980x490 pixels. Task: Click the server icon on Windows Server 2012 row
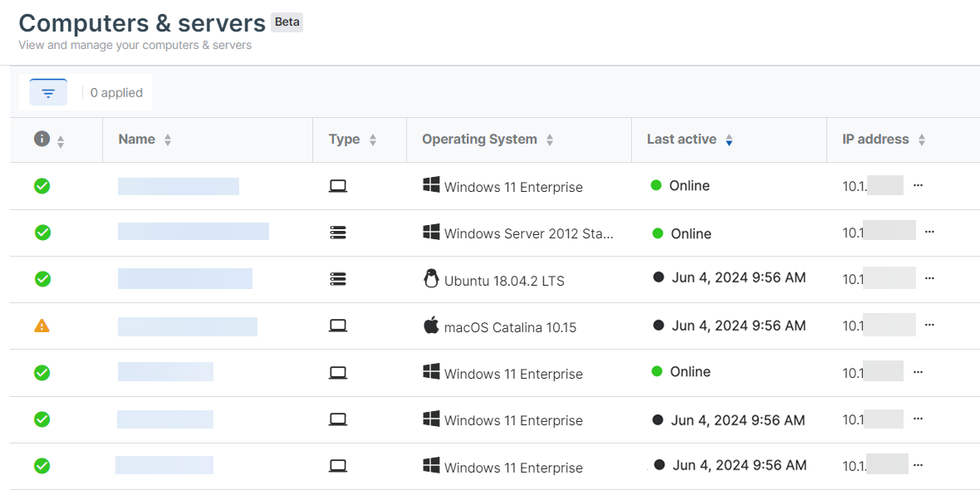point(338,233)
